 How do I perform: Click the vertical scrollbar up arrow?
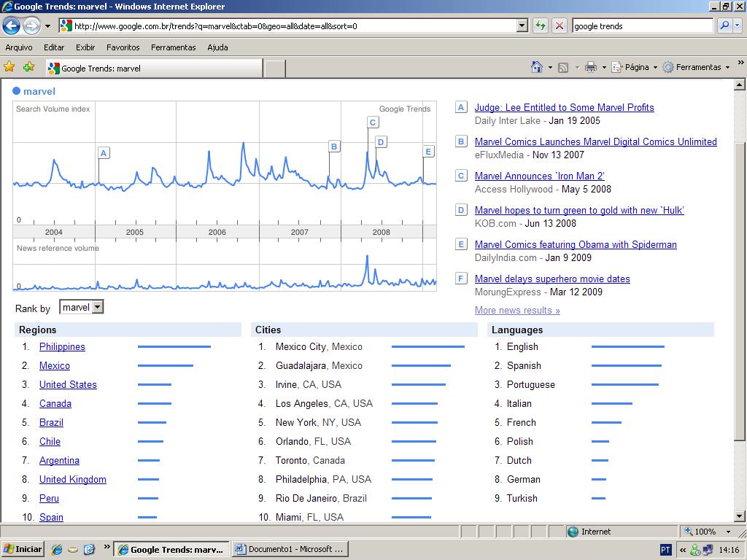(x=740, y=85)
